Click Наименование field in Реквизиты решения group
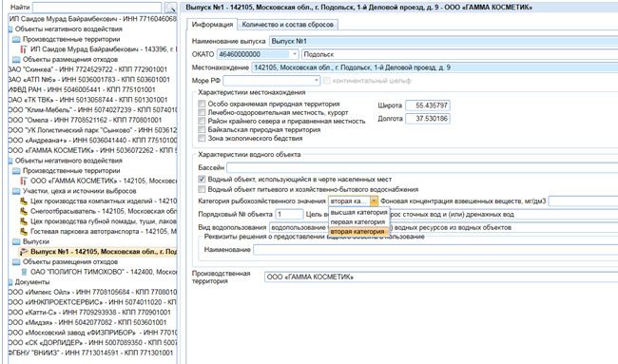The width and height of the screenshot is (618, 364). point(435,249)
